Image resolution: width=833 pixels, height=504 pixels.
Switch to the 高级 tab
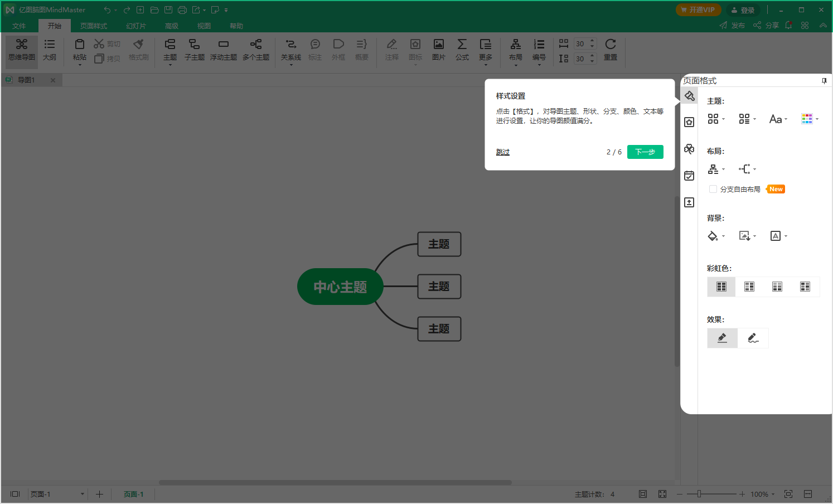pyautogui.click(x=172, y=26)
